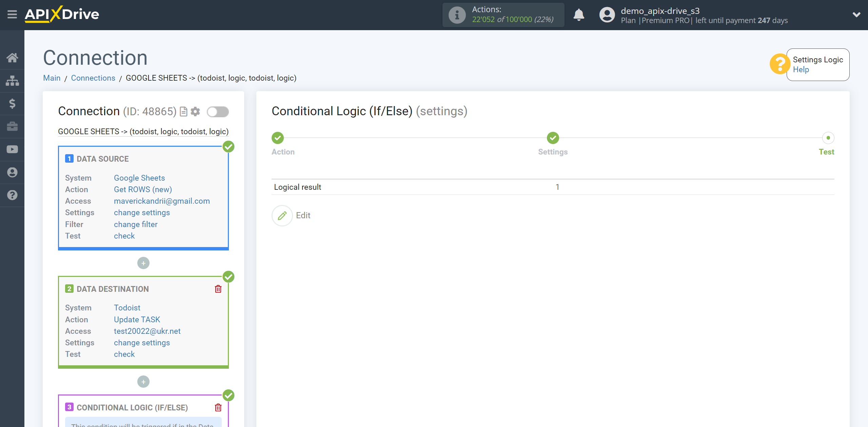
Task: Click the Actions usage info button
Action: (457, 15)
